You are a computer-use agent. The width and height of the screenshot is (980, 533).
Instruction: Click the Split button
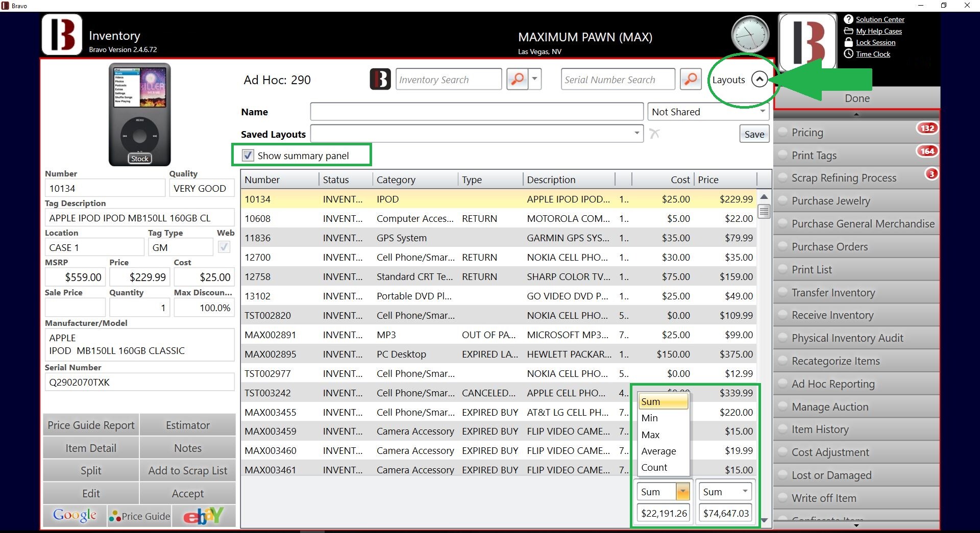click(x=91, y=470)
